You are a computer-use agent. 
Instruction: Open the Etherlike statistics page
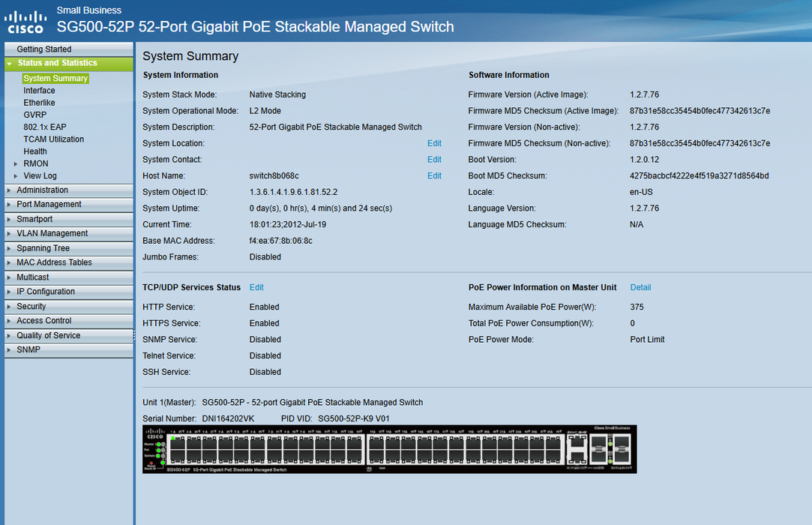click(x=39, y=103)
